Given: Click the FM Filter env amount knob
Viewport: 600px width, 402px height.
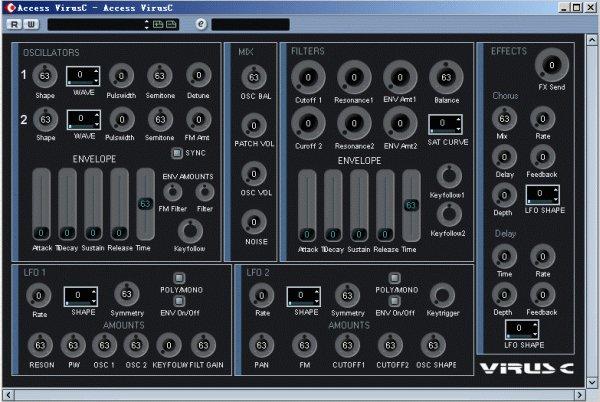Looking at the screenshot, I should click(x=173, y=192).
